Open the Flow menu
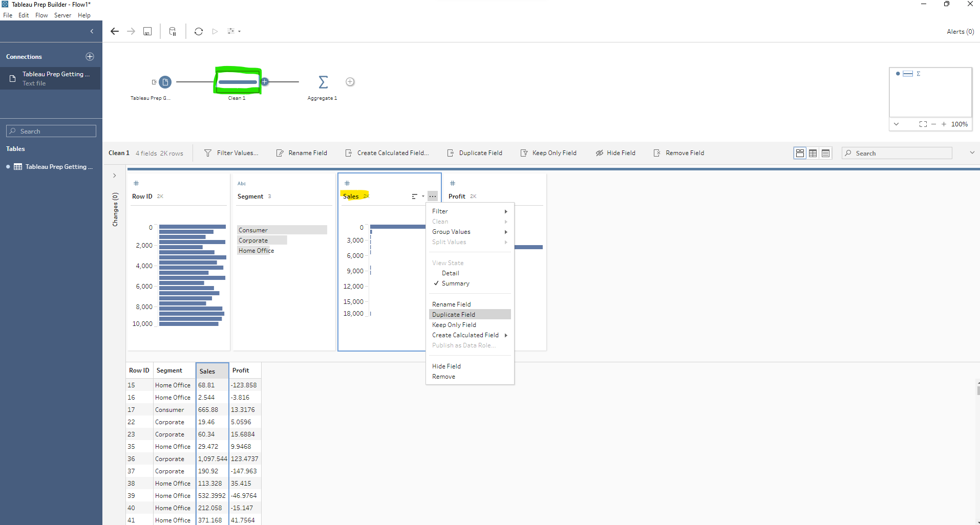Viewport: 980px width, 525px height. (41, 15)
